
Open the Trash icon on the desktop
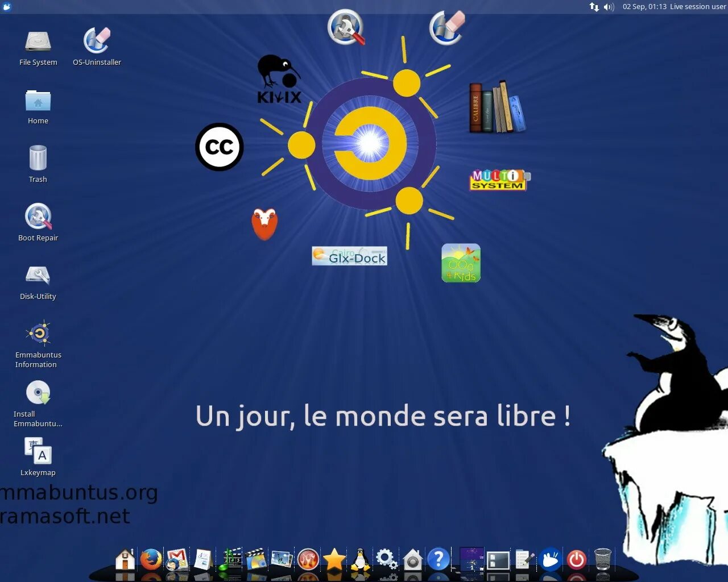click(x=38, y=164)
